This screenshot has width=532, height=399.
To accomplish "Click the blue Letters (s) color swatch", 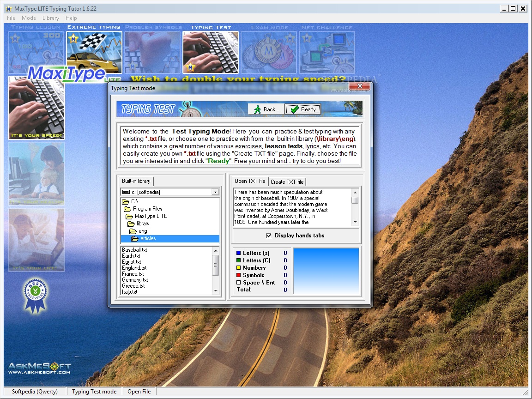I will click(238, 253).
